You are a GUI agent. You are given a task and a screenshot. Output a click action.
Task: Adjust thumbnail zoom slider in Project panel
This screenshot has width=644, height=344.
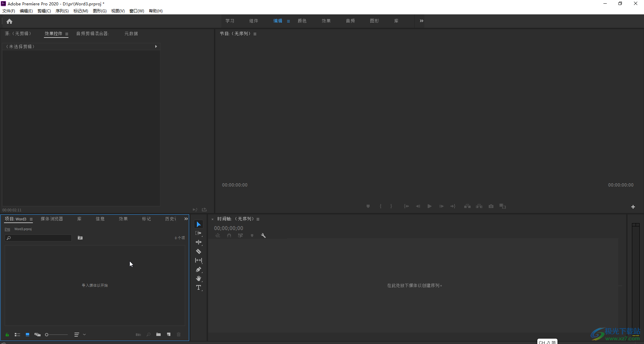[56, 335]
